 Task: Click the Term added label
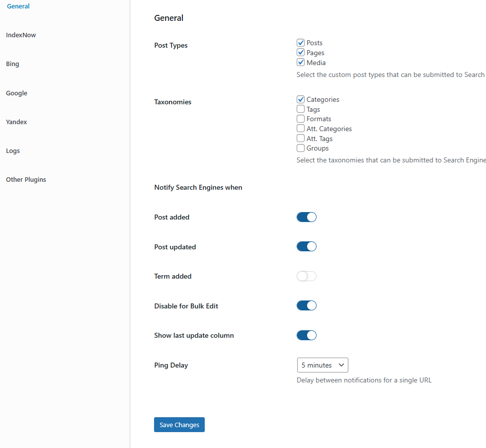click(x=172, y=276)
